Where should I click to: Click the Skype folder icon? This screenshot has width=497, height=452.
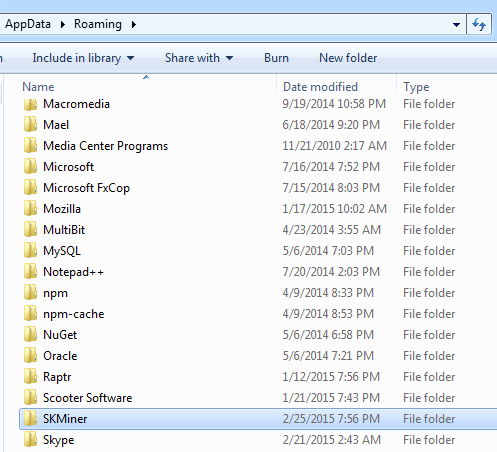click(30, 440)
